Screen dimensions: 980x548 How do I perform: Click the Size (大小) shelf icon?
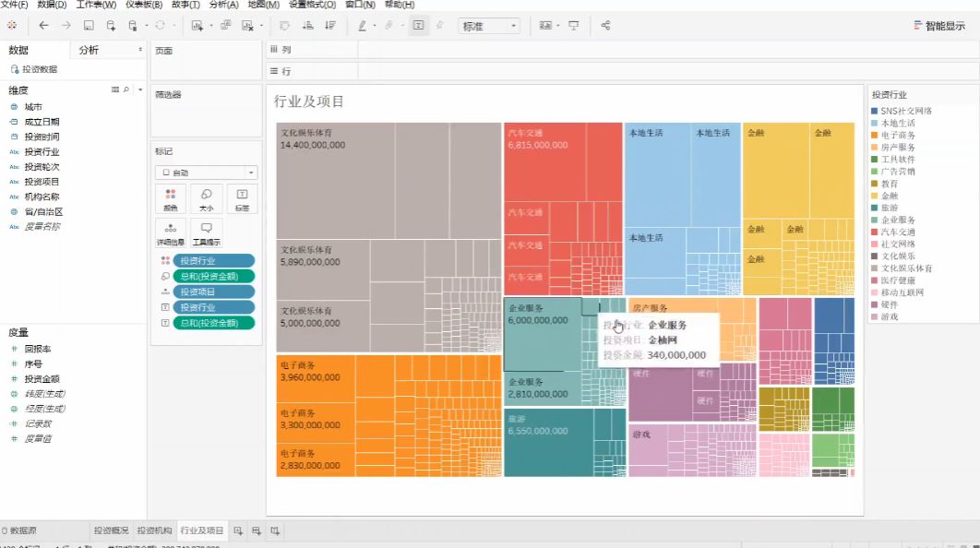(206, 197)
